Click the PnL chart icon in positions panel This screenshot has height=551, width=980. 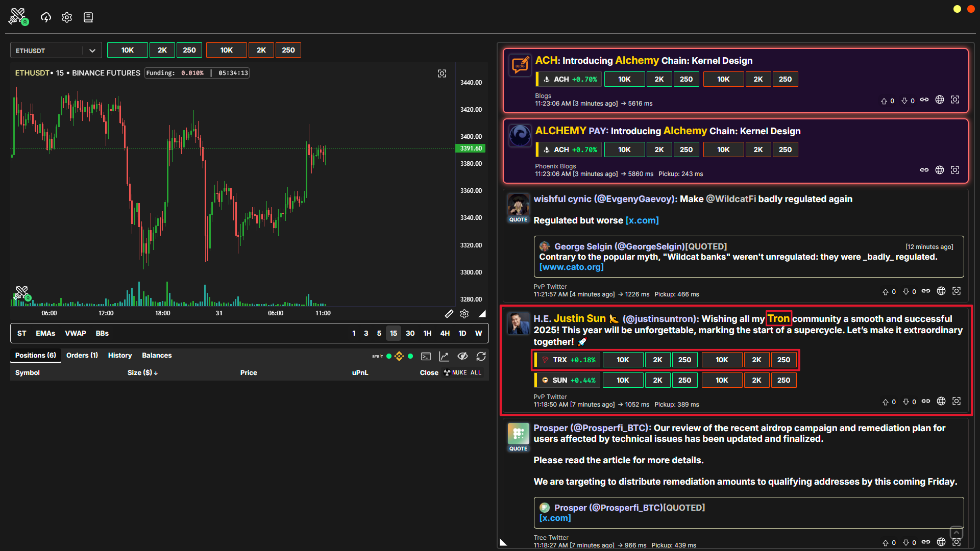(444, 356)
